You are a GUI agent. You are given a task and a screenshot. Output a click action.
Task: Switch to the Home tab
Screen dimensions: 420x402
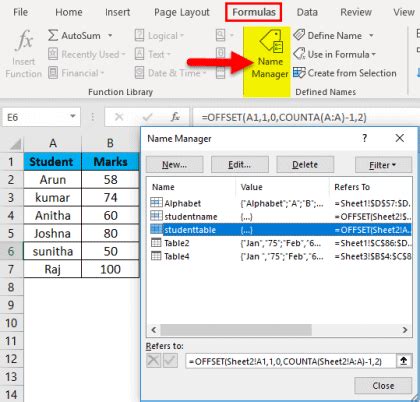click(x=69, y=12)
